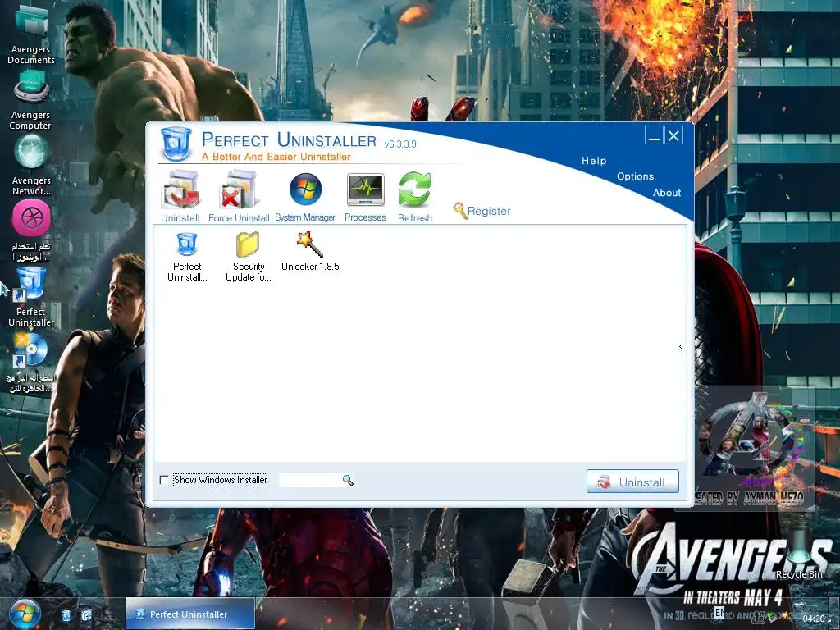Viewport: 840px width, 630px height.
Task: Open the Avengers Network desktop icon
Action: point(31,165)
